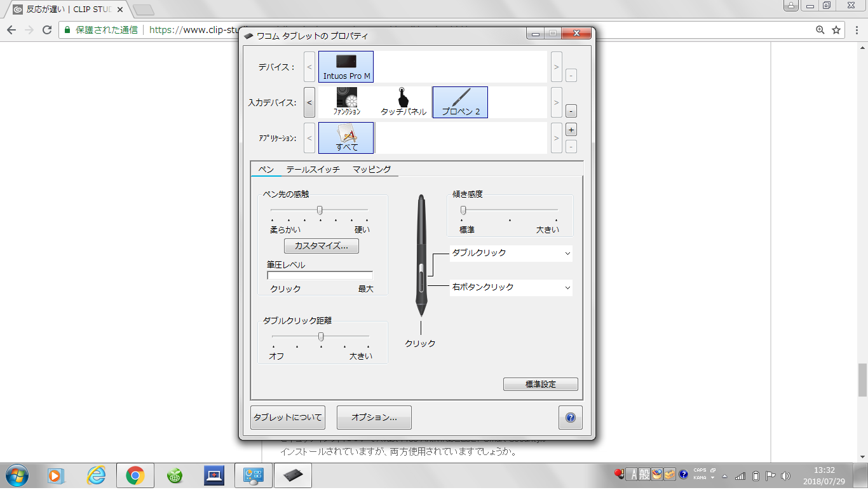The image size is (868, 490).
Task: Click the 傾き感度 slider handle
Action: (x=463, y=210)
